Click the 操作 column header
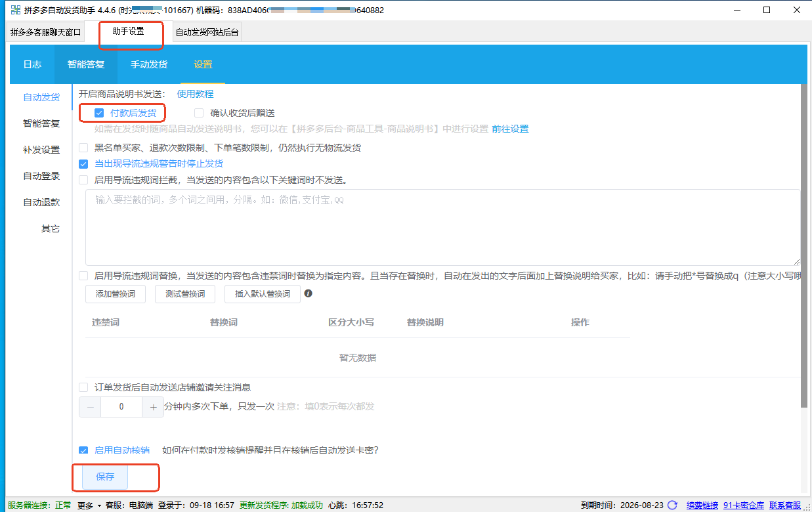Viewport: 812px width, 512px height. (580, 322)
